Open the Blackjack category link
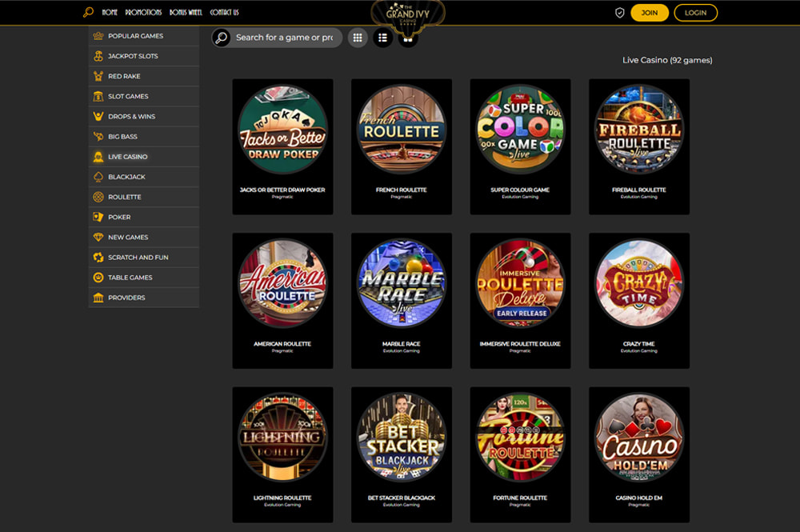Viewport: 800px width, 532px height. point(126,177)
